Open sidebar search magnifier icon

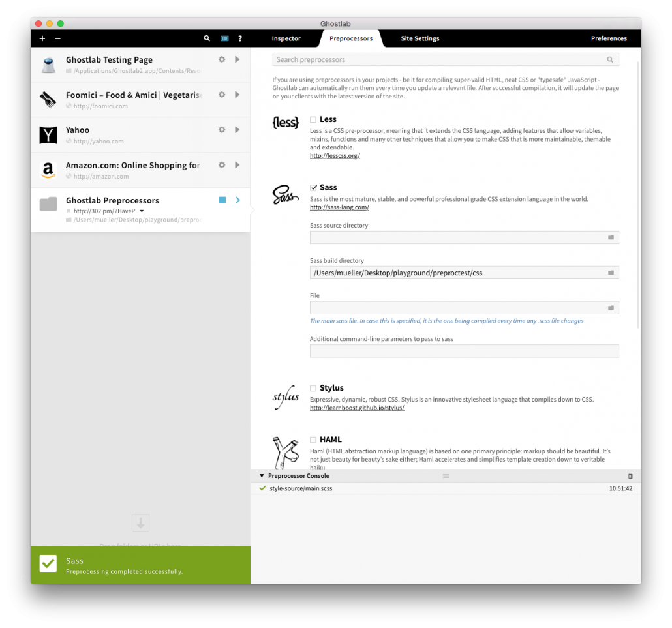[207, 38]
